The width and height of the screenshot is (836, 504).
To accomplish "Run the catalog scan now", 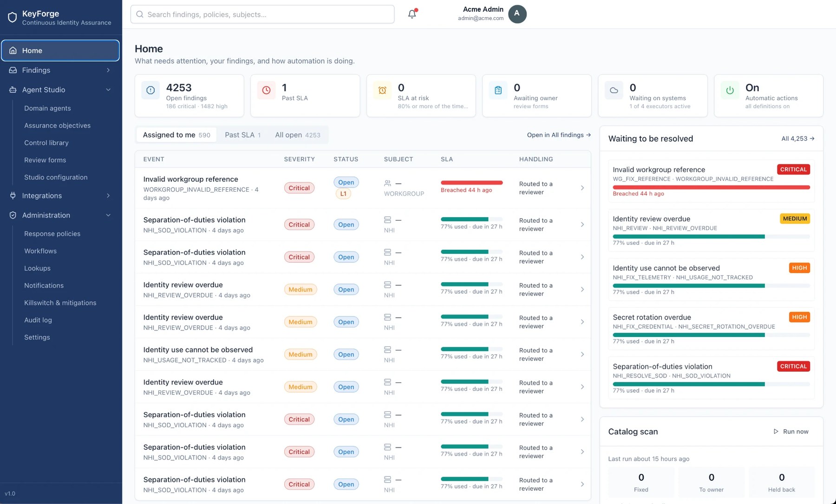I will pos(791,432).
